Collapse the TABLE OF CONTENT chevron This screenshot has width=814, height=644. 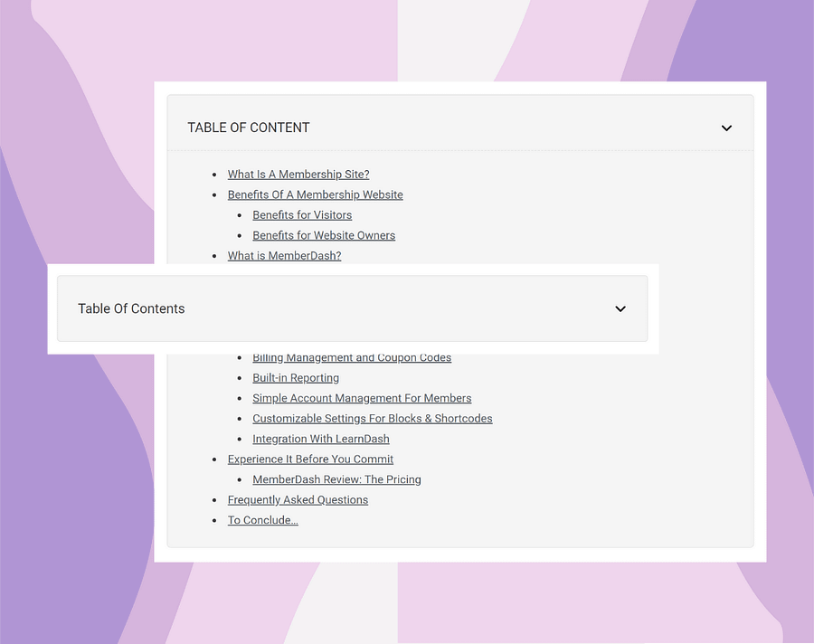point(726,128)
